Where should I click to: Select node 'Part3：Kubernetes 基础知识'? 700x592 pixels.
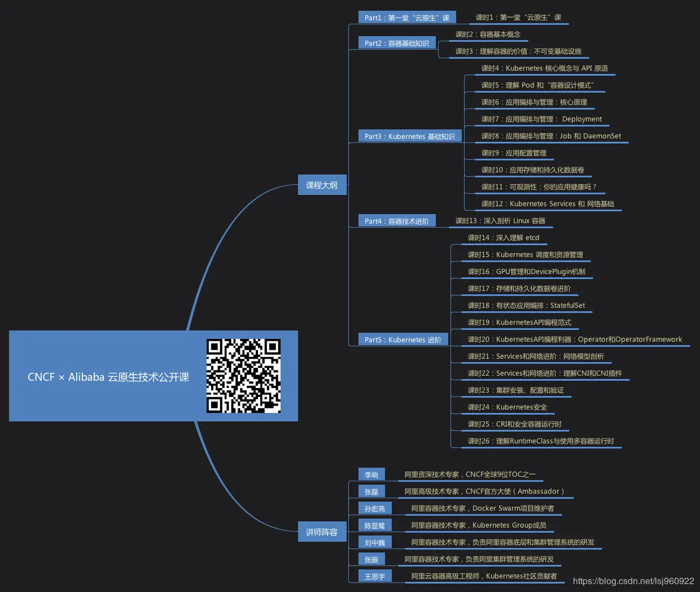pos(410,137)
